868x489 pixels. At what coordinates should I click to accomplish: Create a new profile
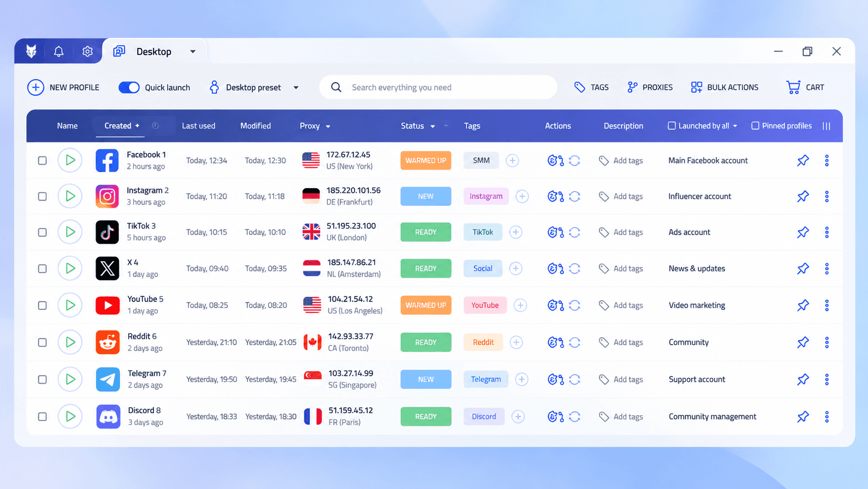coord(63,87)
